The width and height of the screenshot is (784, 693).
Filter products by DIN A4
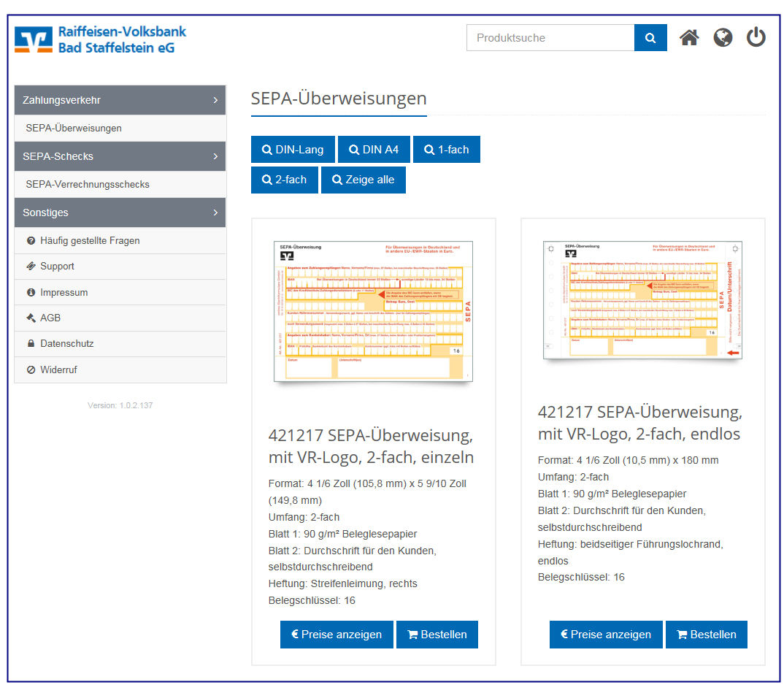pyautogui.click(x=374, y=150)
